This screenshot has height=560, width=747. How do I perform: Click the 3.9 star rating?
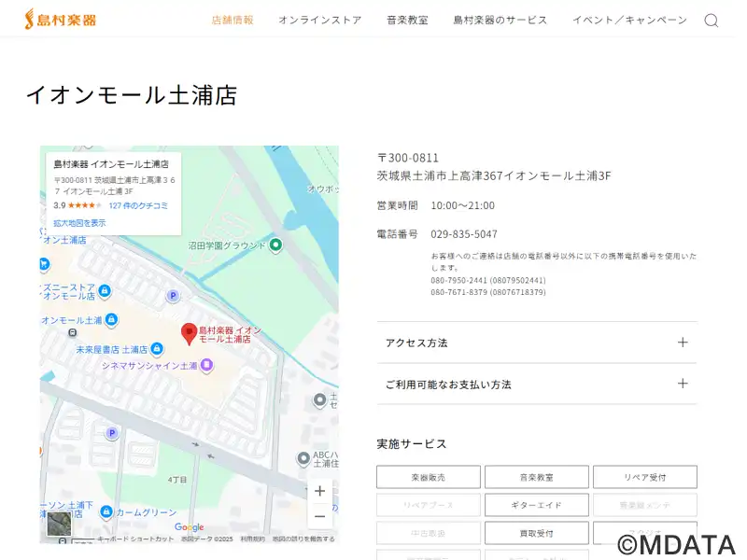point(78,205)
